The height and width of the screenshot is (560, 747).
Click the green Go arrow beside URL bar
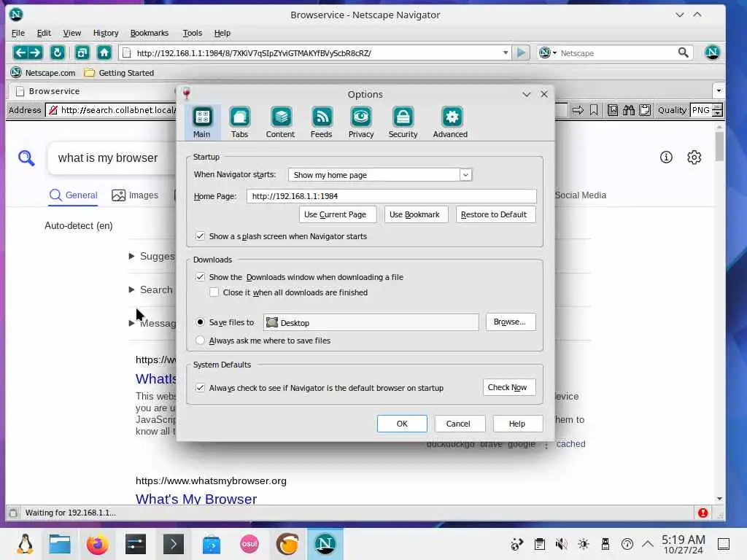click(x=521, y=52)
